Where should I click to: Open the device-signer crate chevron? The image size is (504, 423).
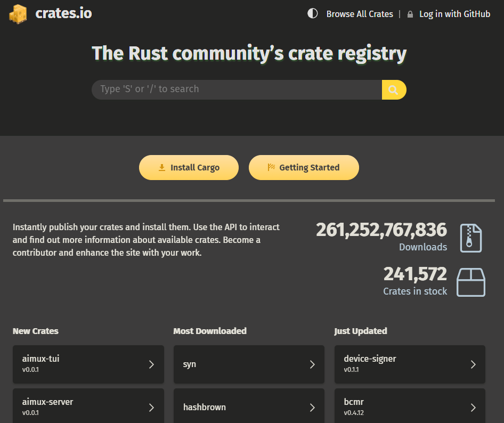[473, 364]
